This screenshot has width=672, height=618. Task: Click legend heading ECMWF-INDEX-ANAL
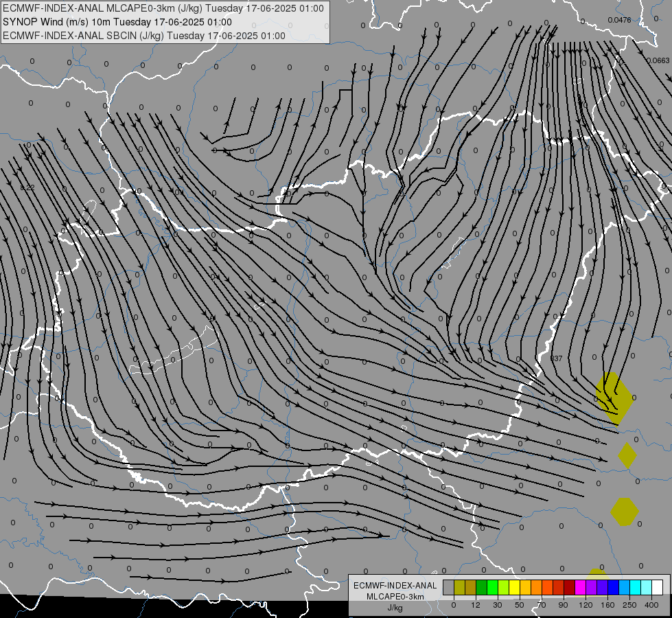(x=395, y=586)
